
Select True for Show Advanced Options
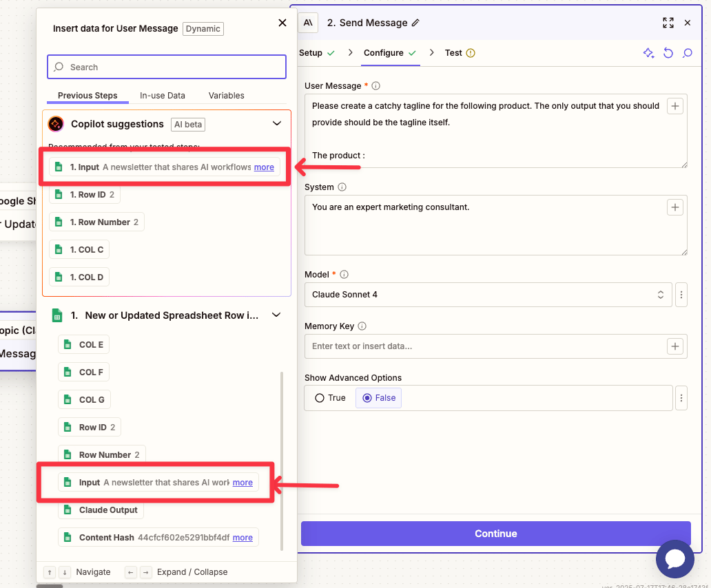(x=330, y=398)
